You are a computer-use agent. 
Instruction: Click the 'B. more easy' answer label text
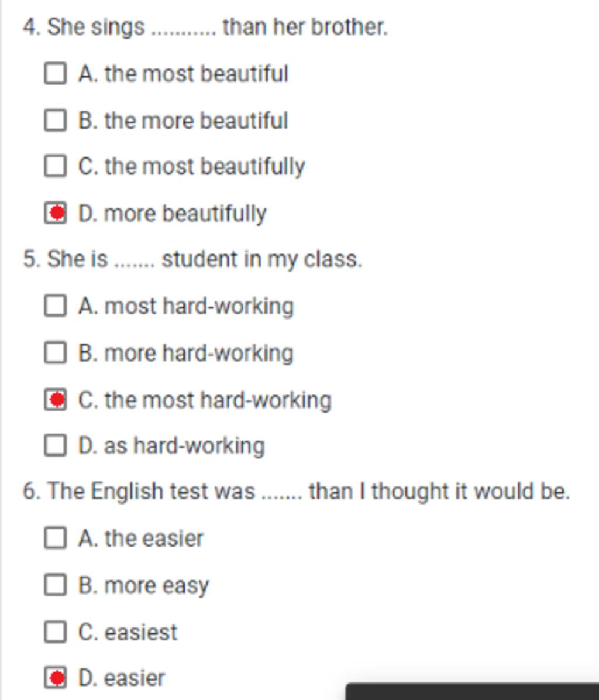pos(143,585)
